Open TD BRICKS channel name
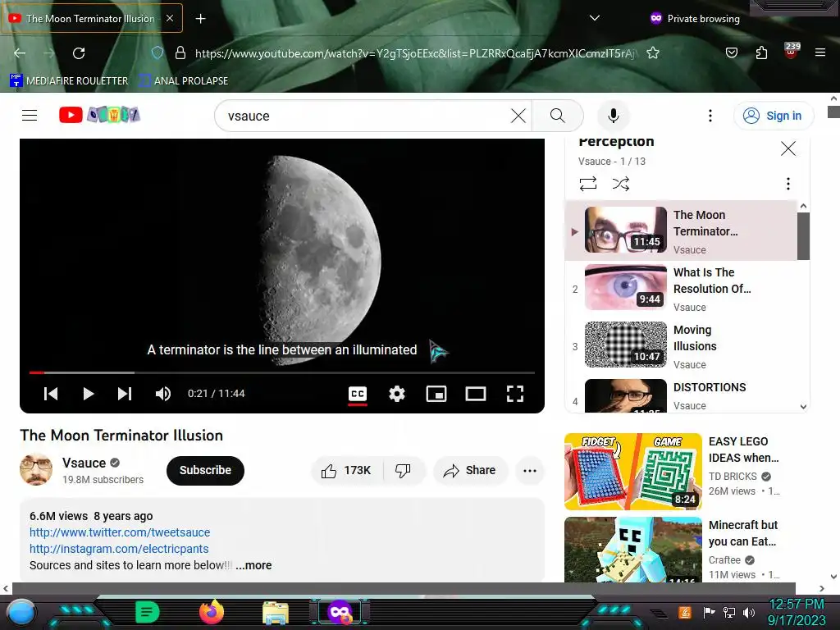This screenshot has height=630, width=840. 733,477
